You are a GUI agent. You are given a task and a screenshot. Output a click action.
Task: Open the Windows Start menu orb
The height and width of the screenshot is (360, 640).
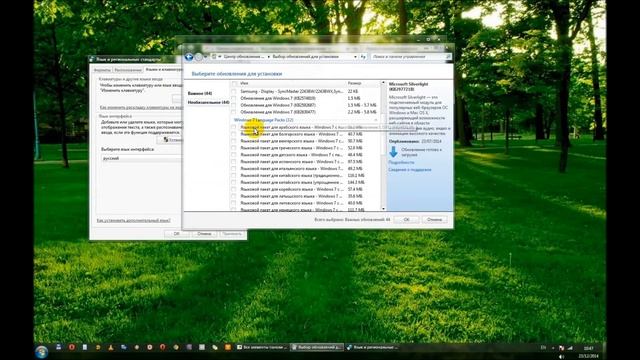tap(41, 351)
